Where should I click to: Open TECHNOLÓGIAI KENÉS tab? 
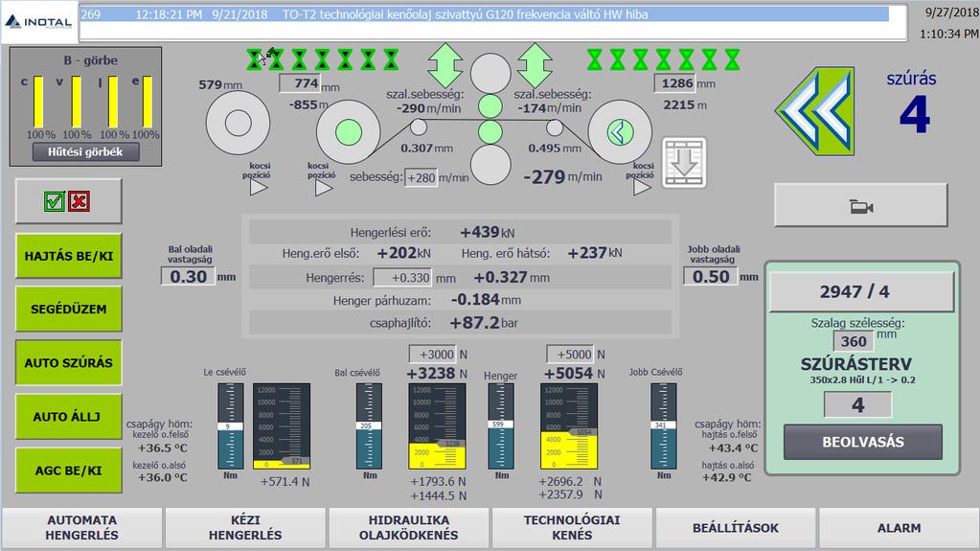tap(572, 528)
